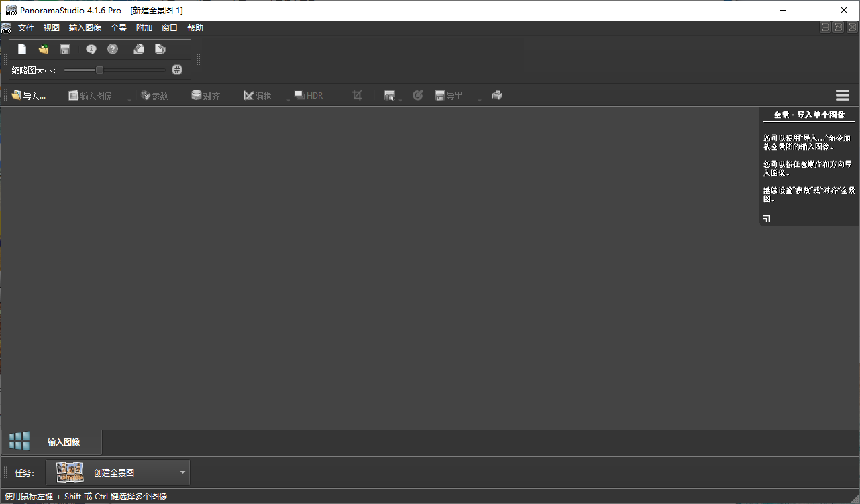The height and width of the screenshot is (504, 860).
Task: Save the project via the floppy disk icon
Action: click(64, 48)
